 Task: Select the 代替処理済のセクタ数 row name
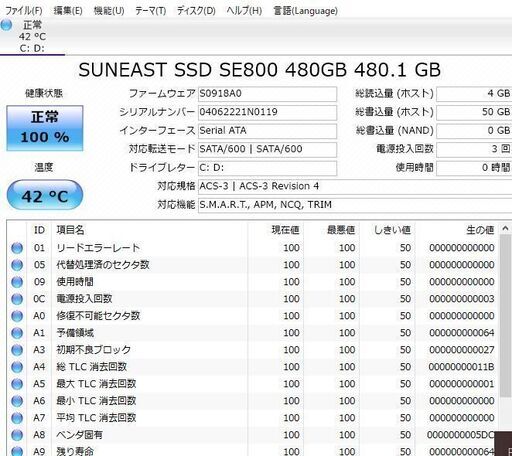click(x=103, y=265)
